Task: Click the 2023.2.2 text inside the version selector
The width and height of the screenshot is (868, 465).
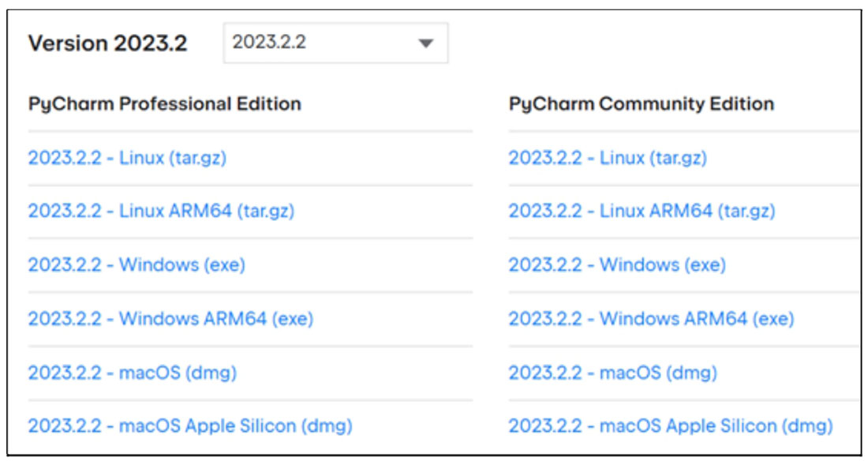Action: coord(269,42)
